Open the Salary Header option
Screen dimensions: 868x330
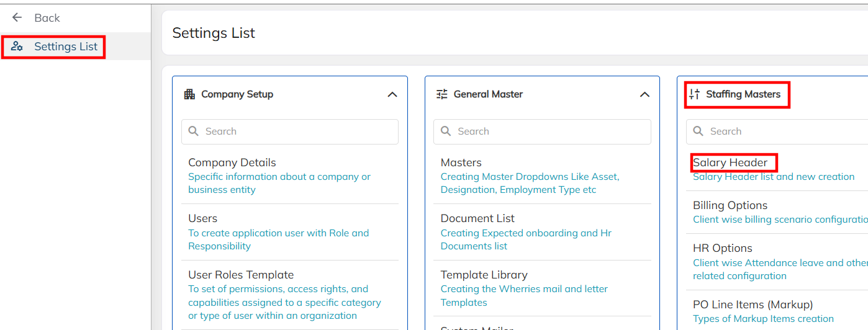[730, 163]
